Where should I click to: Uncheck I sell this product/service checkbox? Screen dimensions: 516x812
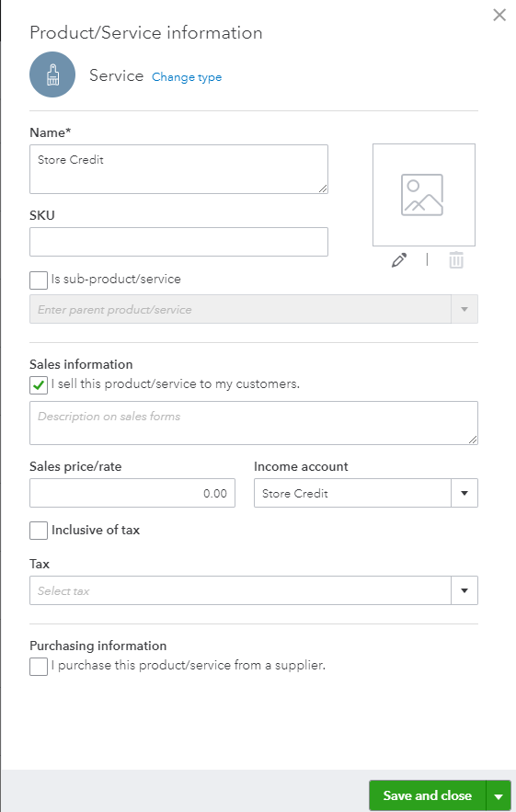click(x=39, y=385)
